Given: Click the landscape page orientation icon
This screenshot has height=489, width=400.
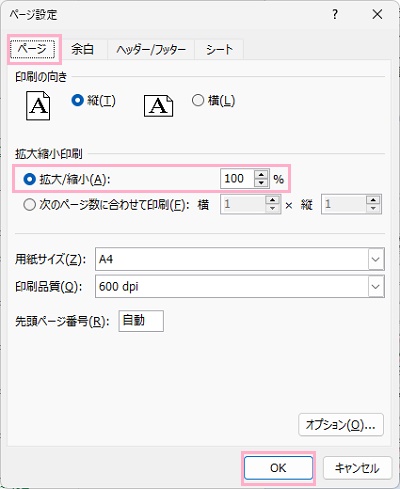Looking at the screenshot, I should (x=159, y=106).
